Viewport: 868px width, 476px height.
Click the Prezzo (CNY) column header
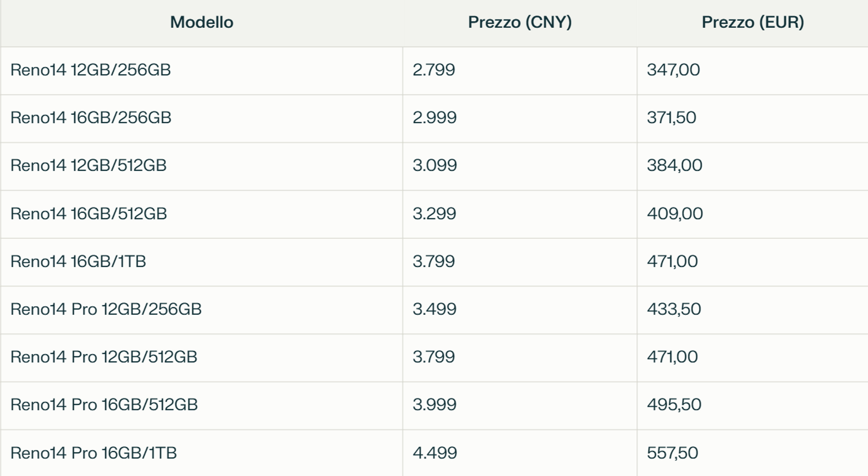coord(520,23)
